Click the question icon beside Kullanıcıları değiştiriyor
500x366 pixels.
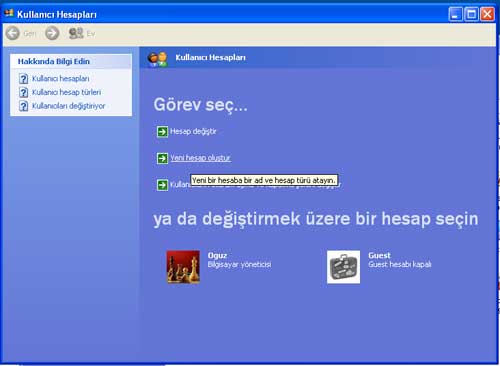pos(23,106)
